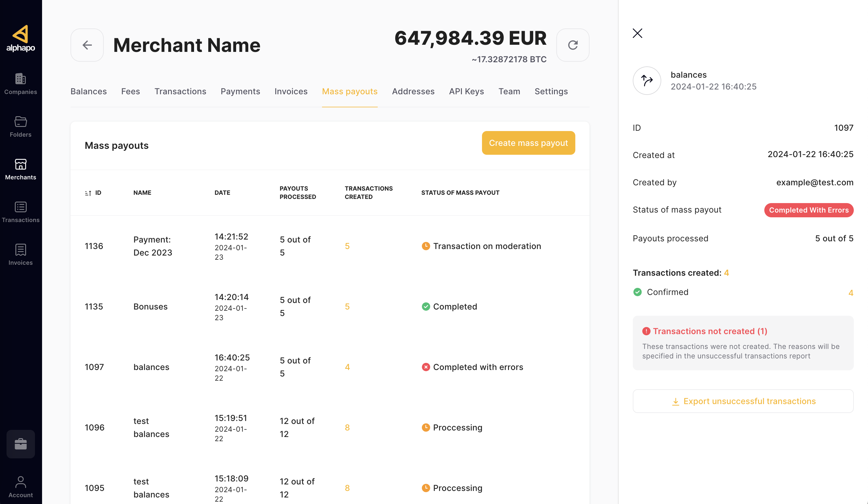Click the Processing clock icon on row 1096

click(426, 427)
